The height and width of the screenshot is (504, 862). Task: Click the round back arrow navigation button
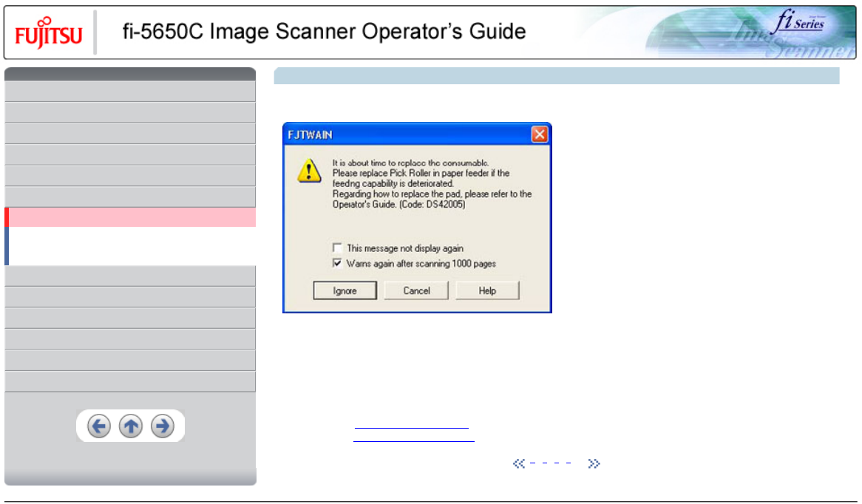coord(99,426)
